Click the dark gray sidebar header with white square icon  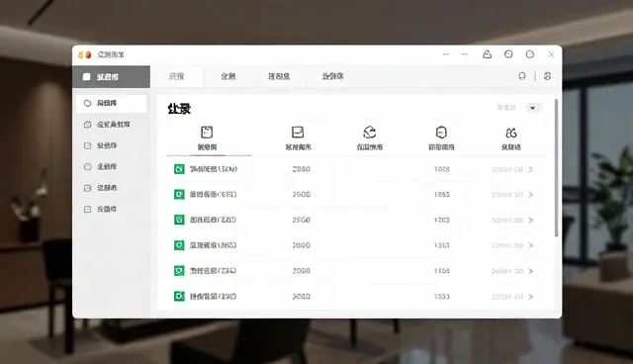[112, 77]
